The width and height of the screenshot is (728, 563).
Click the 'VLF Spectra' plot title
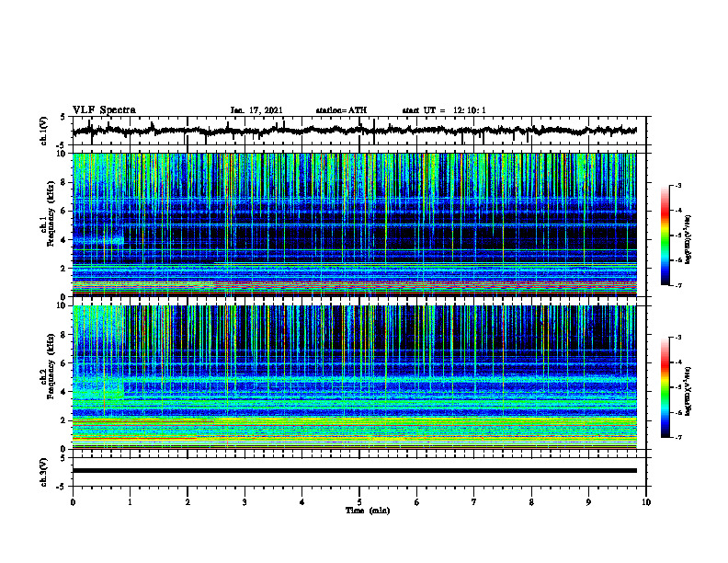click(x=104, y=110)
